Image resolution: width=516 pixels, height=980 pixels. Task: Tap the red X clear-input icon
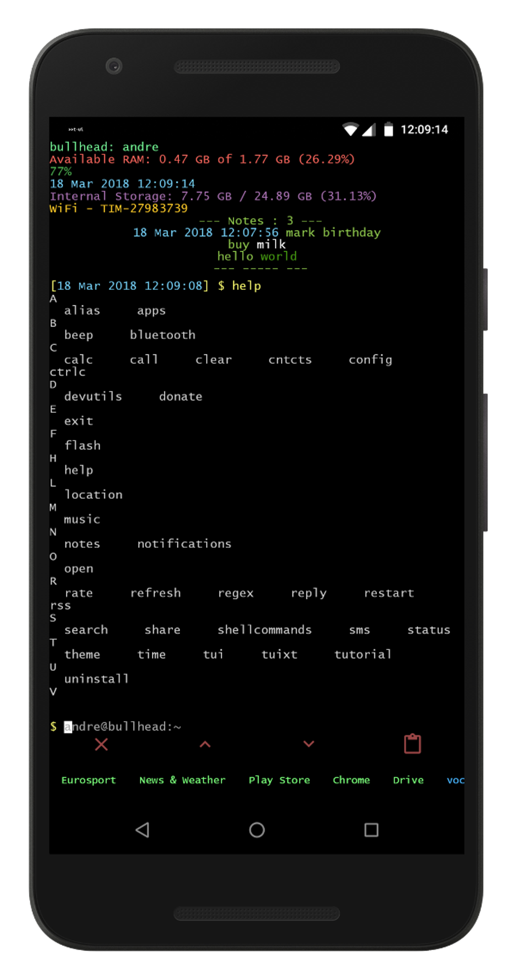pyautogui.click(x=101, y=744)
